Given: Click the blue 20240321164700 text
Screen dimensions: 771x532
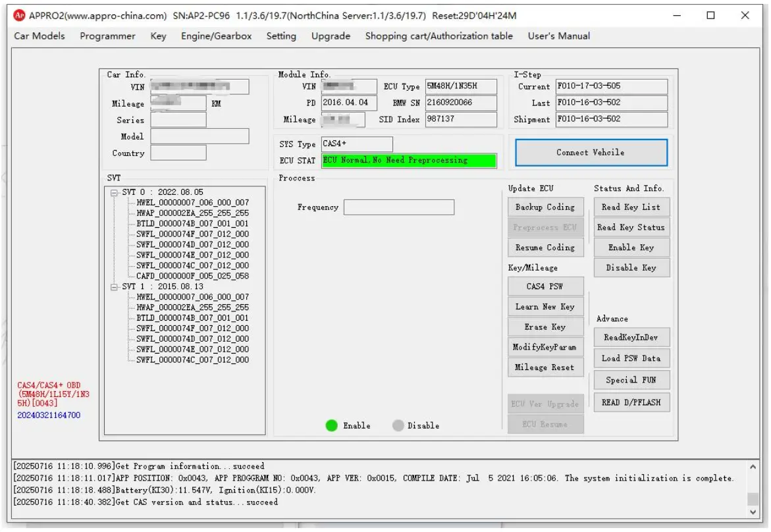Looking at the screenshot, I should 49,415.
